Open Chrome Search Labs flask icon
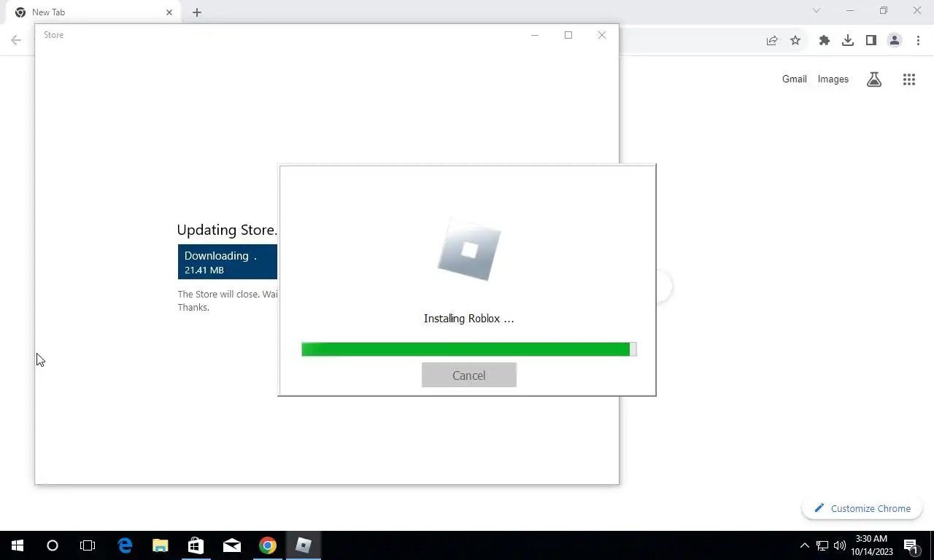The image size is (934, 560). [x=873, y=79]
